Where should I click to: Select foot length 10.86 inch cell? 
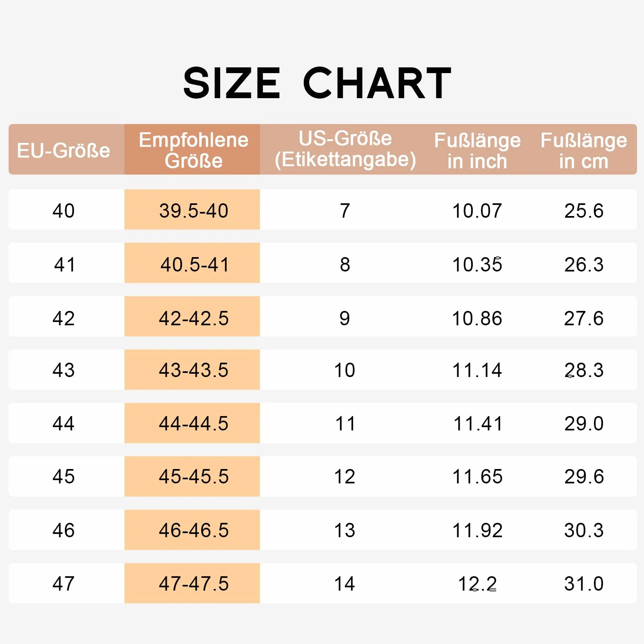tap(477, 316)
